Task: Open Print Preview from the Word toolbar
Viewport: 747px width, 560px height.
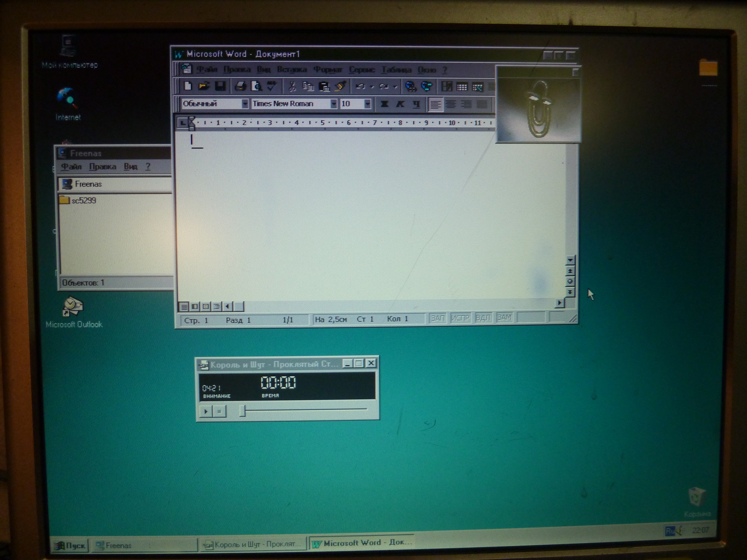Action: point(256,86)
